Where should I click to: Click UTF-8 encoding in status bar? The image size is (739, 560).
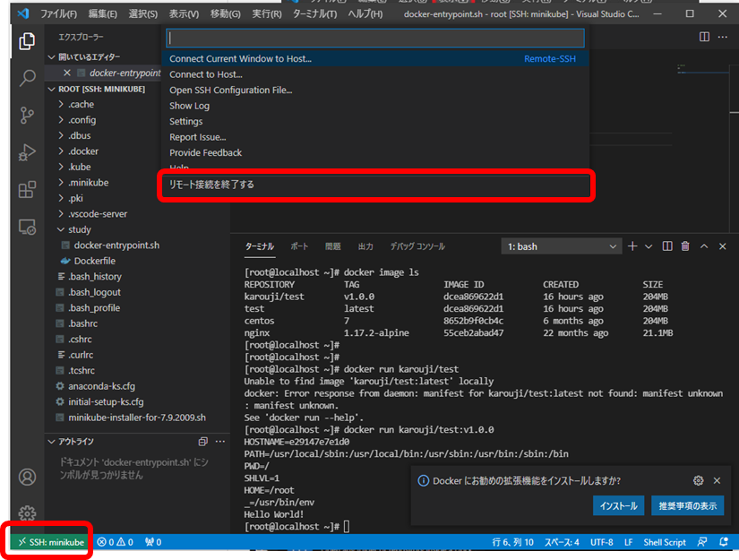click(x=602, y=542)
